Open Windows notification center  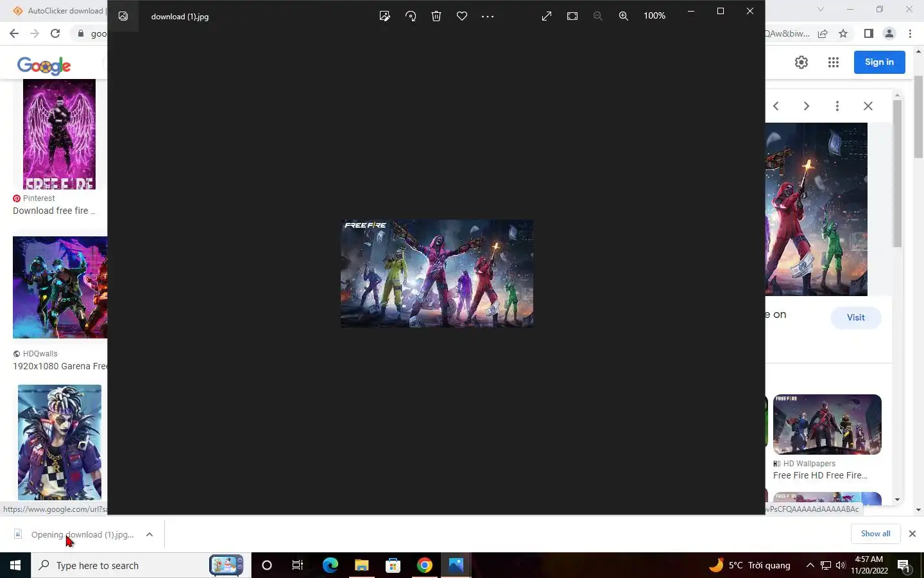tap(904, 565)
